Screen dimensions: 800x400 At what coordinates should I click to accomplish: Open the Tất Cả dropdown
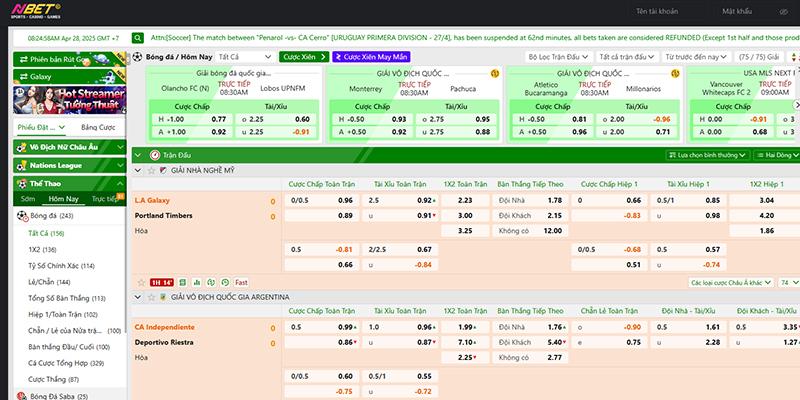click(x=245, y=57)
